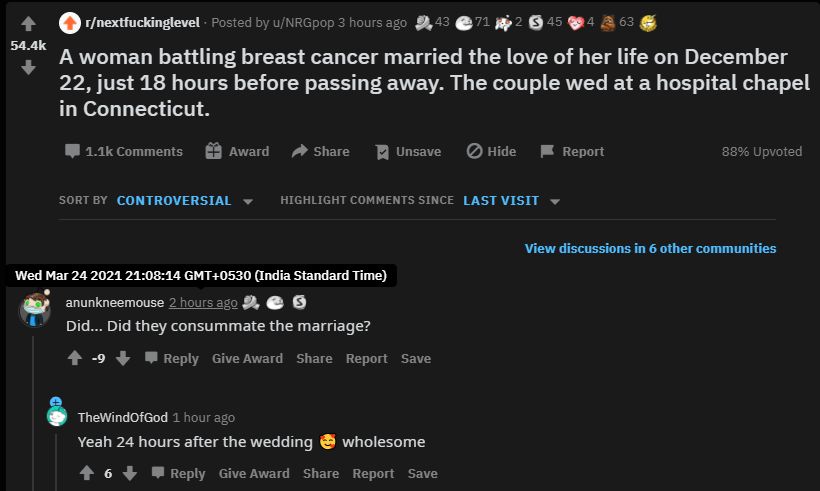This screenshot has height=491, width=820.
Task: View discussions in 6 other communities
Action: pyautogui.click(x=650, y=248)
